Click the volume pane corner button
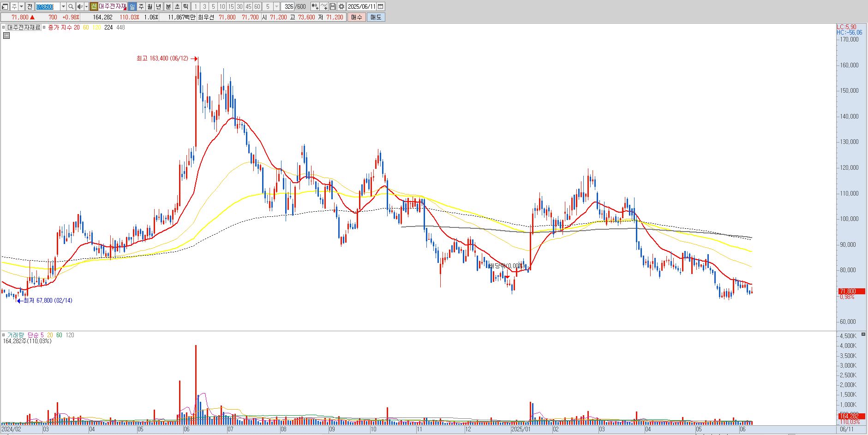The height and width of the screenshot is (435, 868). click(x=863, y=334)
